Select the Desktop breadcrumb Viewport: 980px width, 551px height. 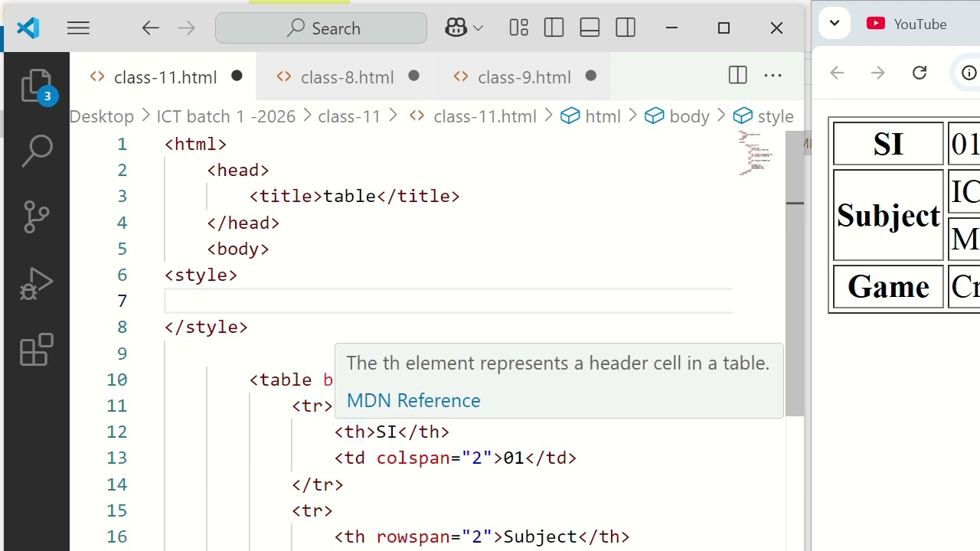click(102, 116)
